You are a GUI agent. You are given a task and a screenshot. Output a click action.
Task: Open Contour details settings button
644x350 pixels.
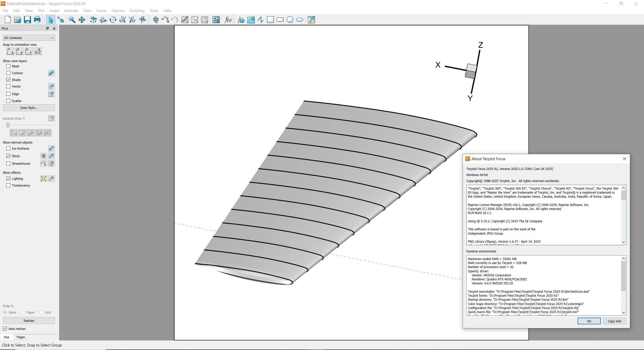point(51,73)
